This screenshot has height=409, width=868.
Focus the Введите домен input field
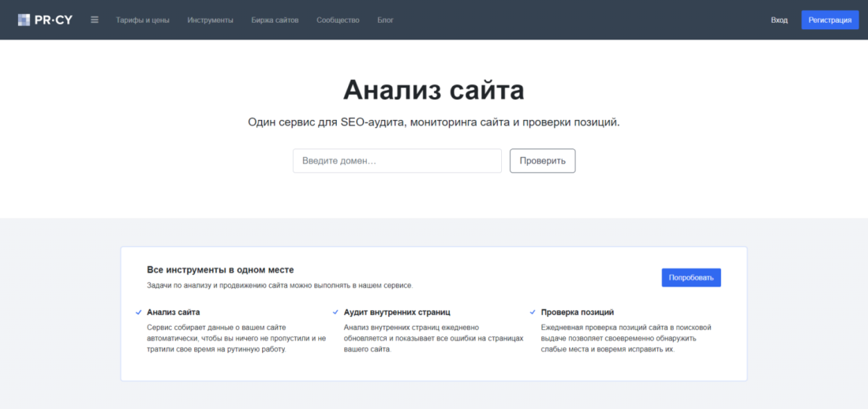click(x=397, y=161)
